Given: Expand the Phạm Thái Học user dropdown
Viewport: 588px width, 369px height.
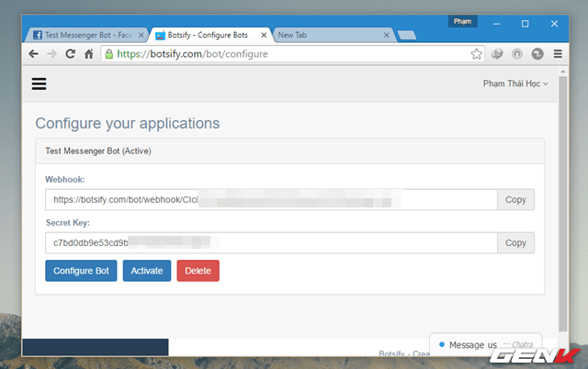Looking at the screenshot, I should [x=515, y=84].
